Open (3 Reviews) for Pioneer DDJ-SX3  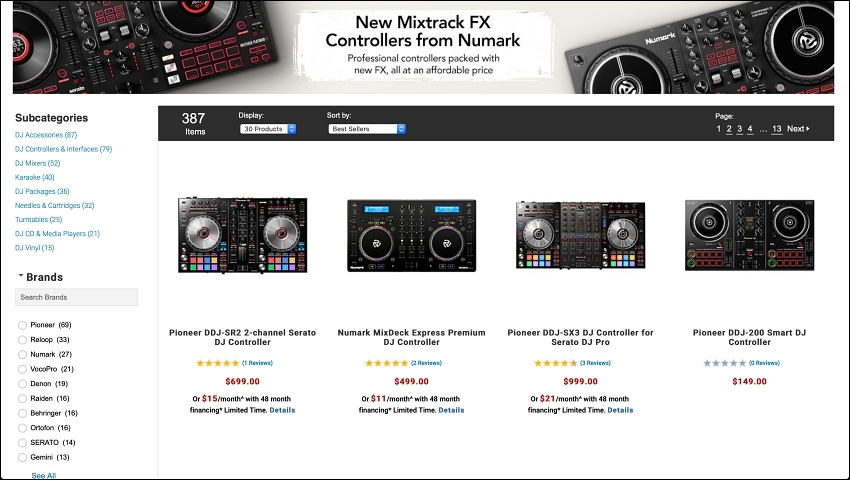pos(595,363)
